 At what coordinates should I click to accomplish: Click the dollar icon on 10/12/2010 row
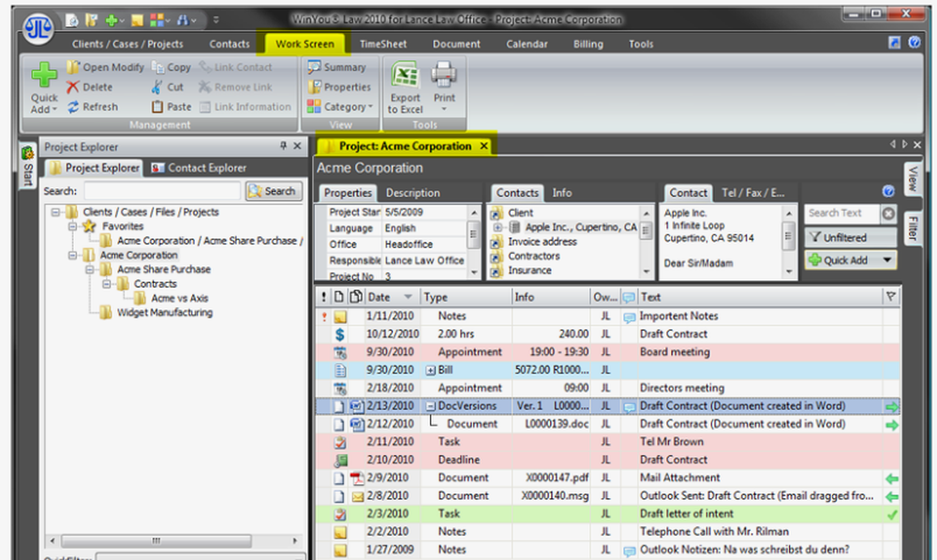(x=340, y=335)
